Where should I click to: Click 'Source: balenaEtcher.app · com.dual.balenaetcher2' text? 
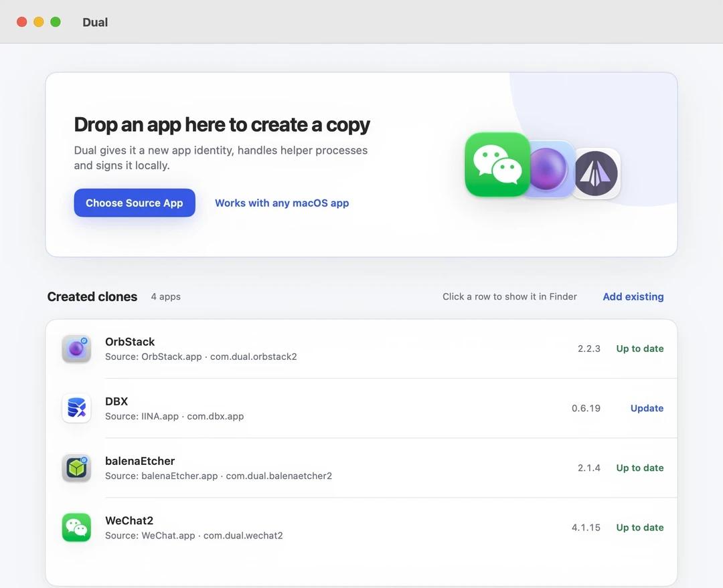tap(218, 476)
